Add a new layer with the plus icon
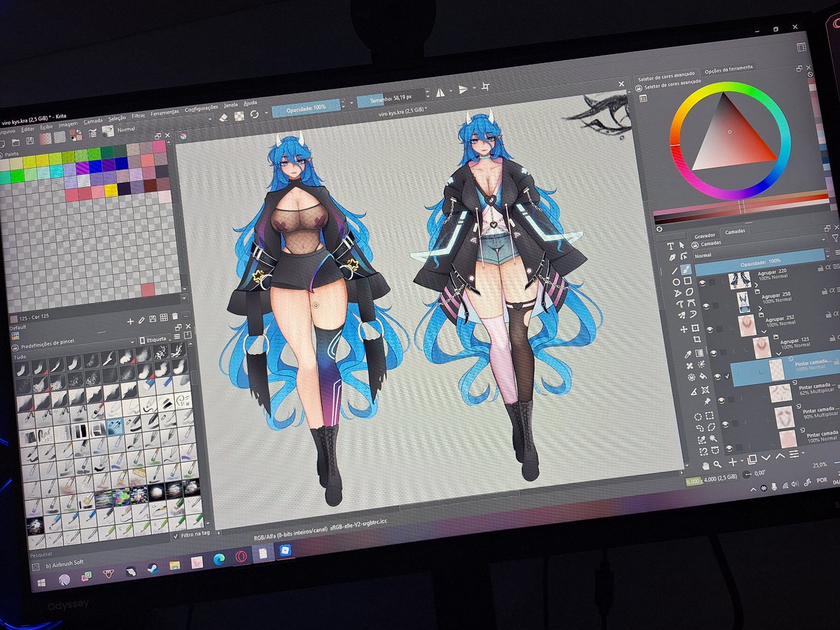Image resolution: width=840 pixels, height=630 pixels. pyautogui.click(x=733, y=462)
